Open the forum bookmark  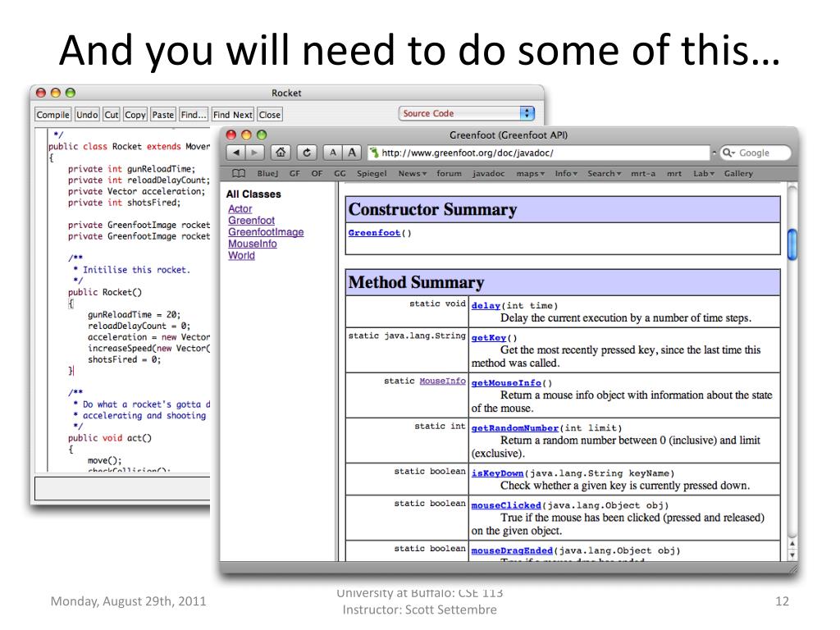point(449,174)
